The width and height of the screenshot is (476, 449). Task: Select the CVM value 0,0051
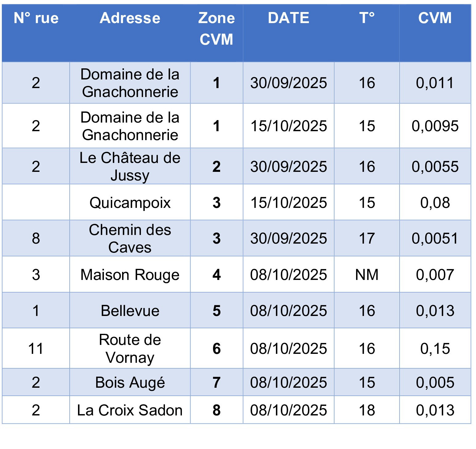435,238
